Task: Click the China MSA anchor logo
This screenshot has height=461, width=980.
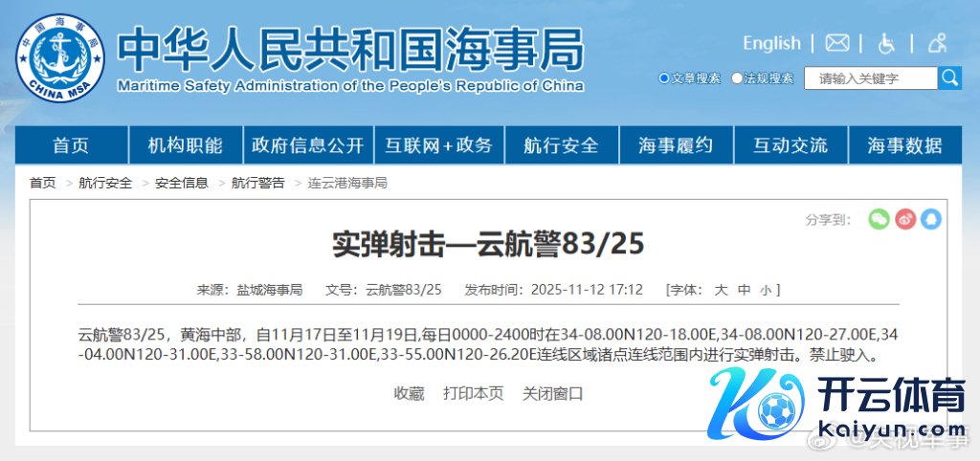Action: 60,59
